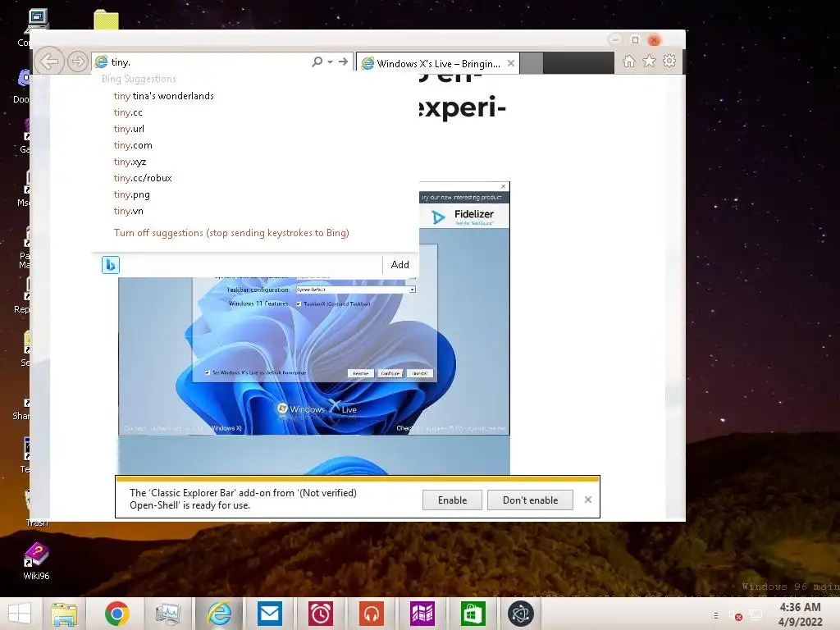The image size is (840, 630).
Task: Click the muted volume tray icon
Action: 736,616
